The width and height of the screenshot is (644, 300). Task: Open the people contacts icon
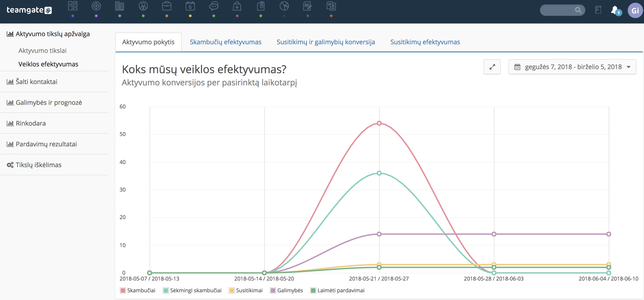143,6
